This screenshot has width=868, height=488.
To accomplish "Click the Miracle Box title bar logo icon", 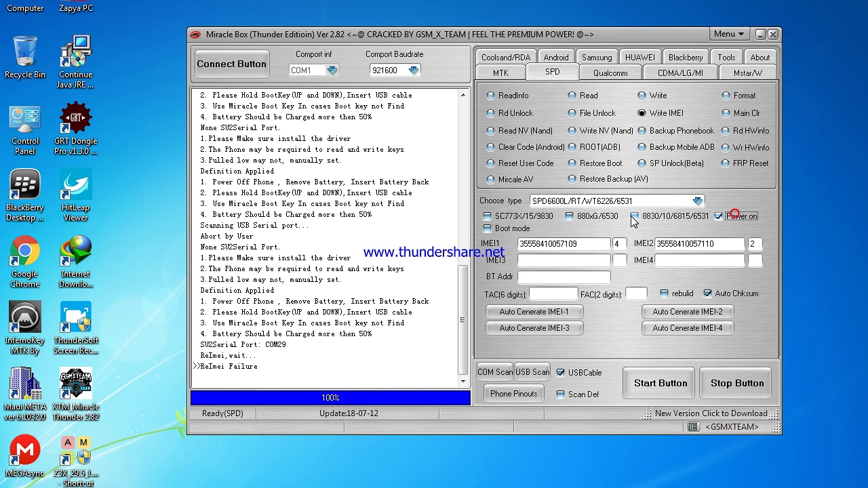I will (196, 35).
